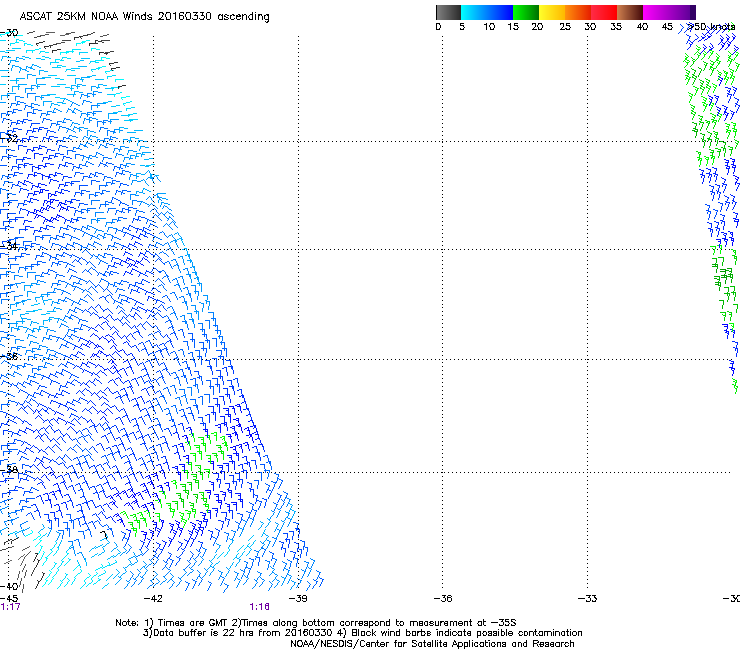Click the purple pass time "1:16"
Image resolution: width=740 pixels, height=650 pixels.
[260, 607]
